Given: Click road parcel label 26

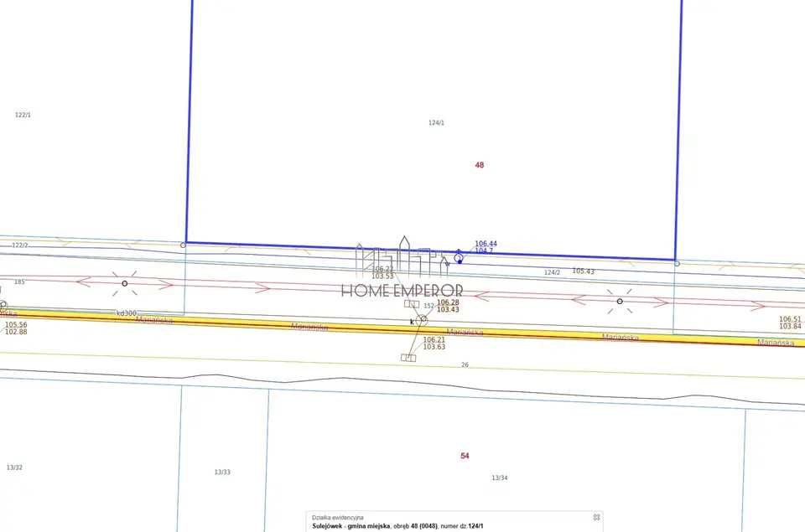Looking at the screenshot, I should click(465, 364).
